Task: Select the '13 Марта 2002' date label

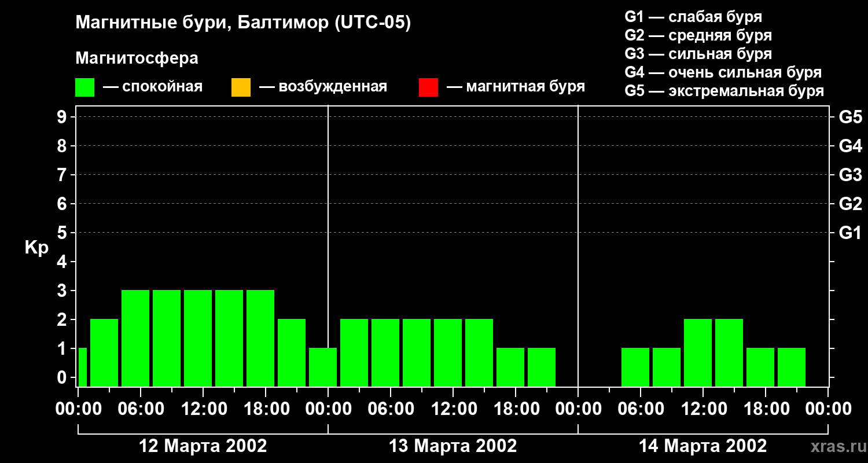Action: 453,446
